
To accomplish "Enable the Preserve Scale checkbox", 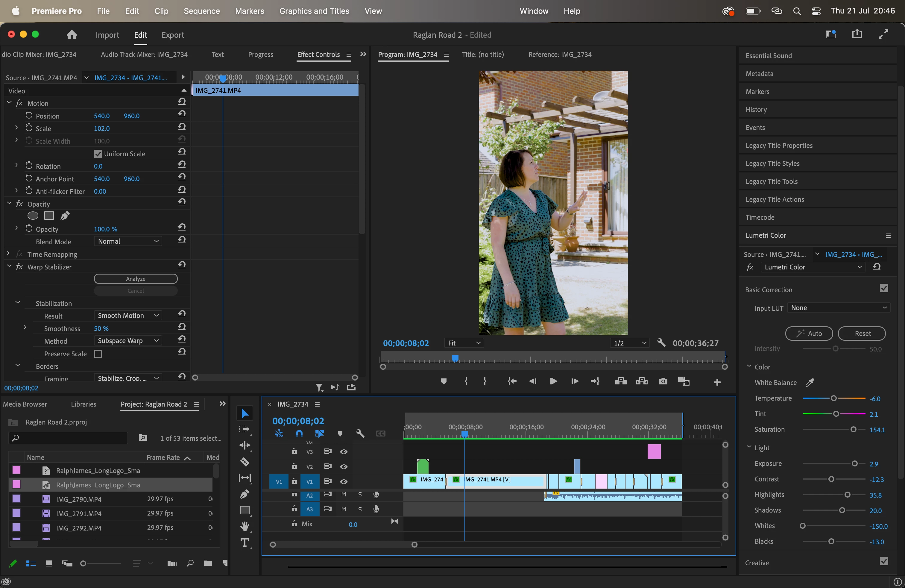I will (98, 354).
